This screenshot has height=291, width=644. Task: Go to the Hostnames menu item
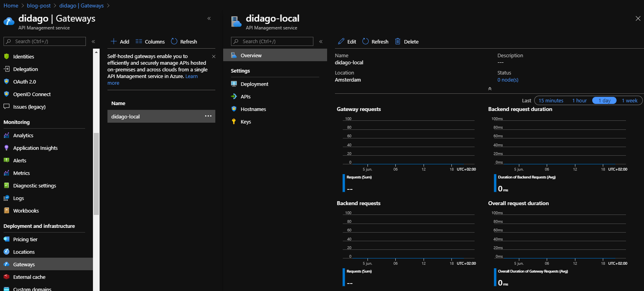253,109
